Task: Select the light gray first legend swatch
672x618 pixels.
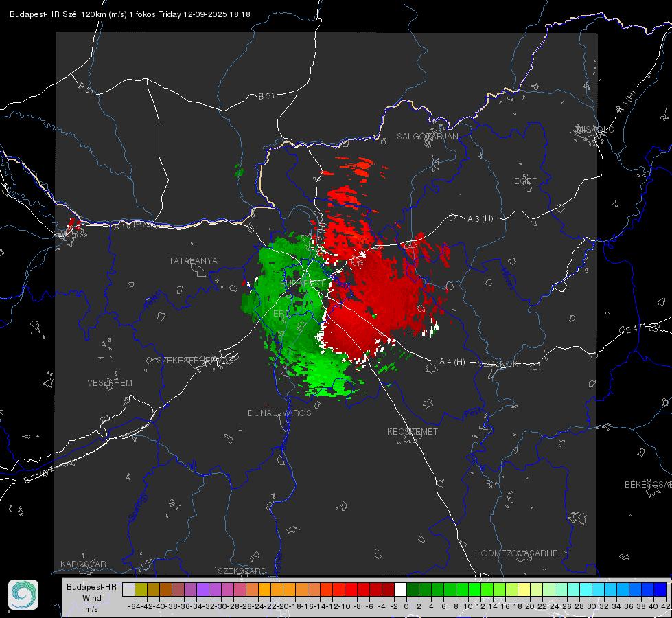Action: click(x=128, y=589)
